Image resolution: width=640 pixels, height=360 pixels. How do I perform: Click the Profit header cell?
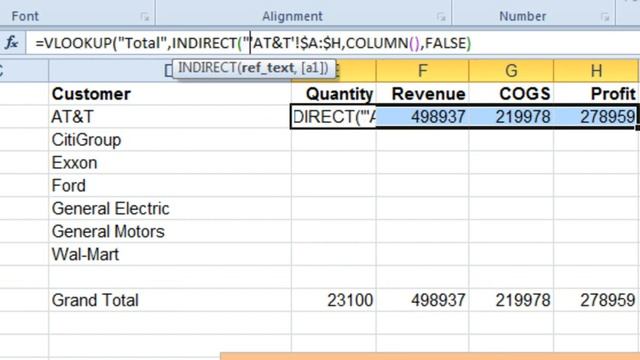point(596,94)
